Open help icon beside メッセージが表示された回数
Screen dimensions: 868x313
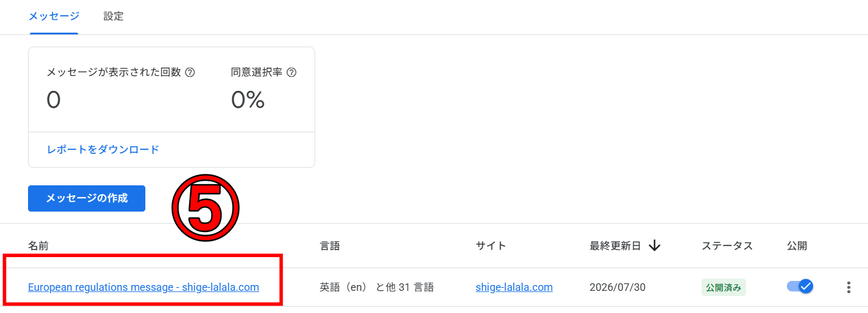(x=190, y=73)
